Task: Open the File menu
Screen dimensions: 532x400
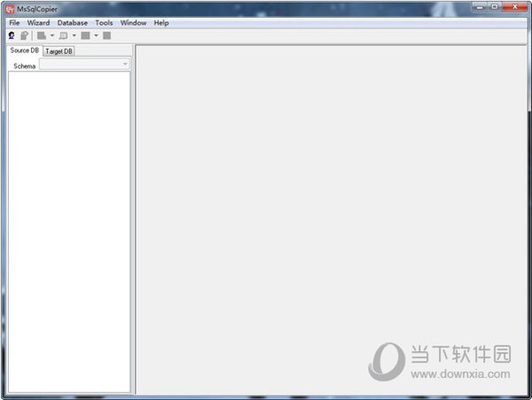Action: click(x=14, y=23)
